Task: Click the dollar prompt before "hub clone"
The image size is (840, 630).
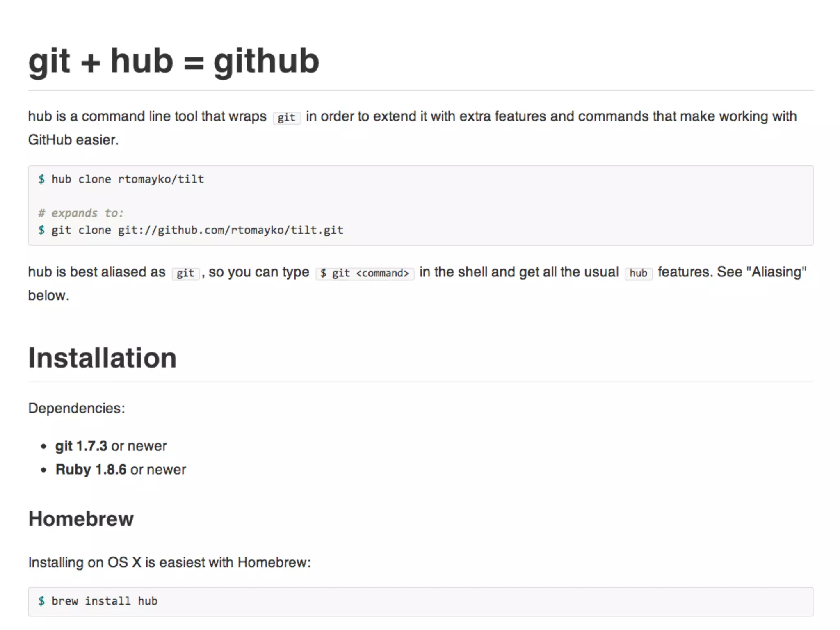Action: point(41,179)
